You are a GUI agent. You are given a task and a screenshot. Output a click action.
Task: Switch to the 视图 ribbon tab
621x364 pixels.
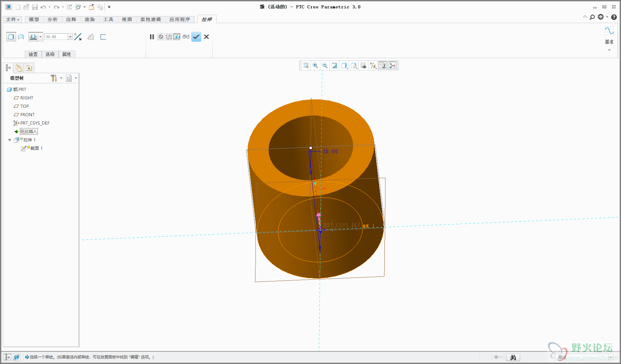click(127, 20)
